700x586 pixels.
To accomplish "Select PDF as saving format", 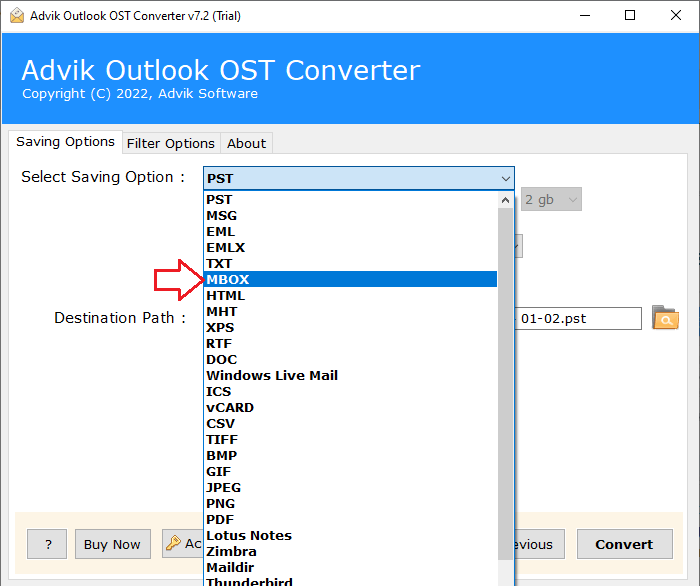I will coord(350,520).
